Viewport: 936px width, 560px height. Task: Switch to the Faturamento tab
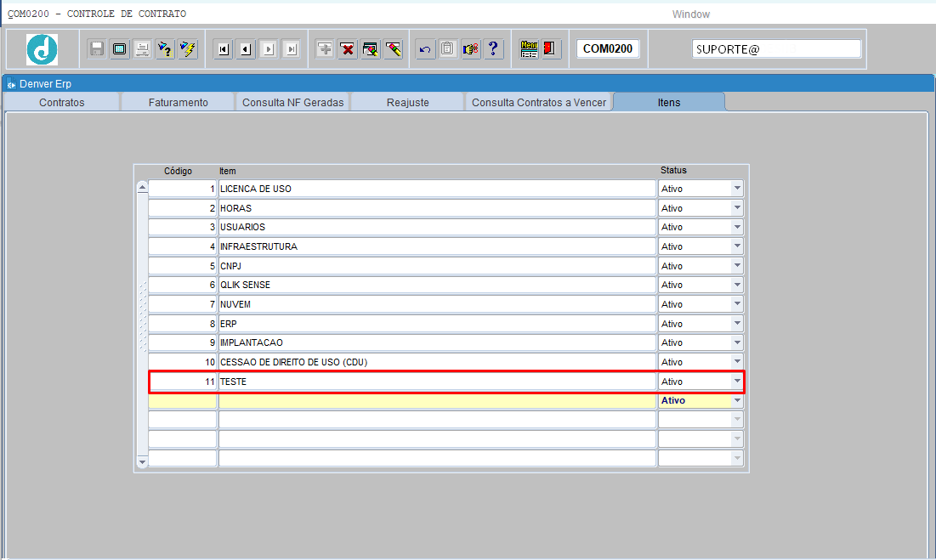pos(178,103)
